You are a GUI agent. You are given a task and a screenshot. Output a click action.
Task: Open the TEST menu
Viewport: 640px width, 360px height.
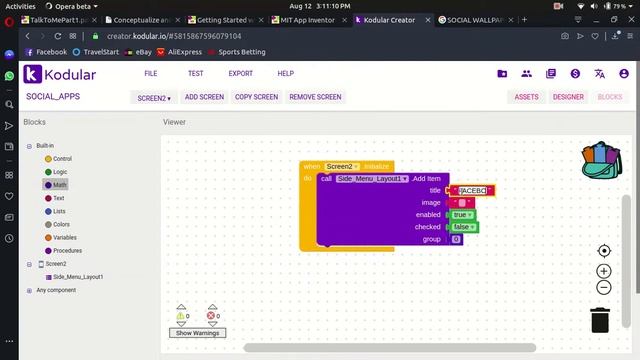(x=196, y=73)
